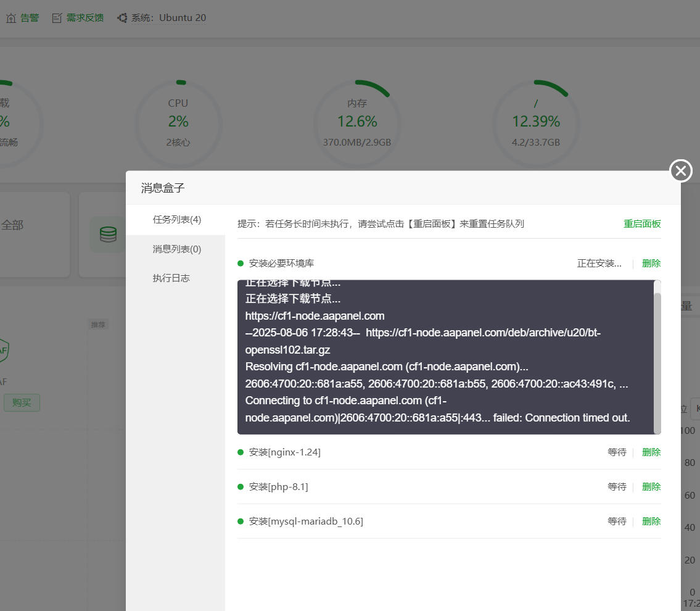The width and height of the screenshot is (700, 611).
Task: Open the 执行日志 tab
Action: [171, 278]
